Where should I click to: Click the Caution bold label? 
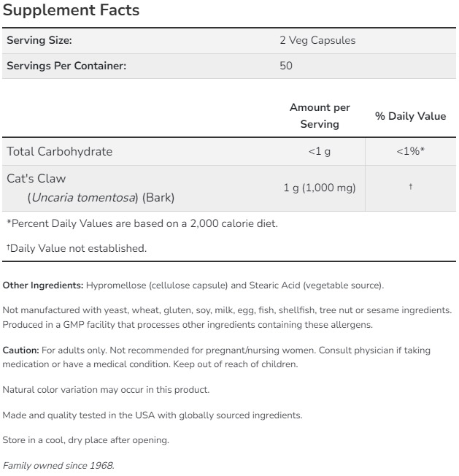click(20, 350)
